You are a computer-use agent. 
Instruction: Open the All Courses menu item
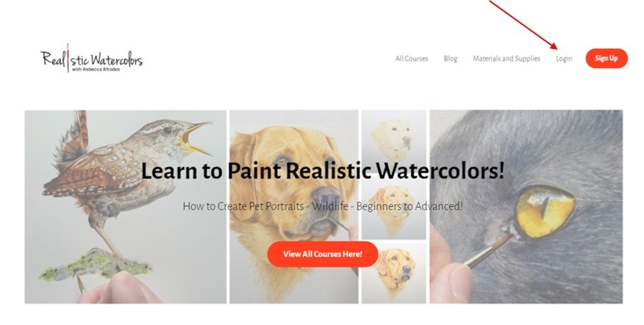411,59
